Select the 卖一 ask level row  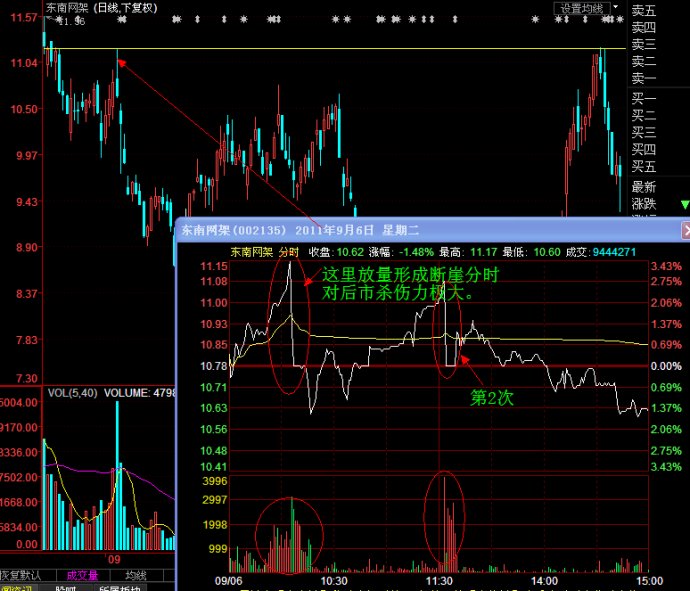[644, 78]
